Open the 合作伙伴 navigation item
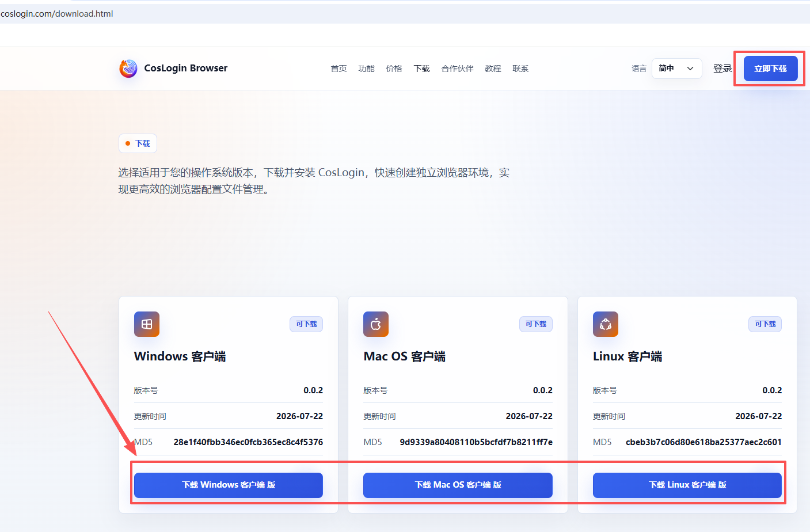The width and height of the screenshot is (810, 532). 457,69
